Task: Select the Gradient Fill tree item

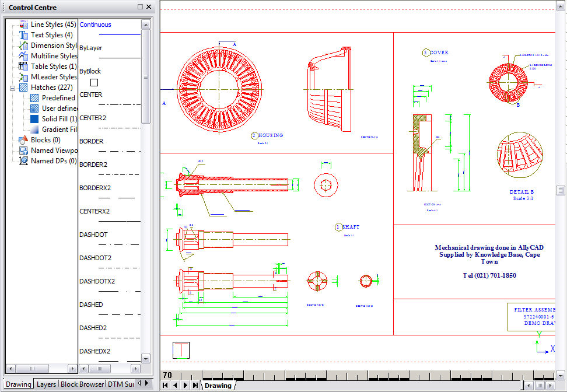Action: pos(58,129)
